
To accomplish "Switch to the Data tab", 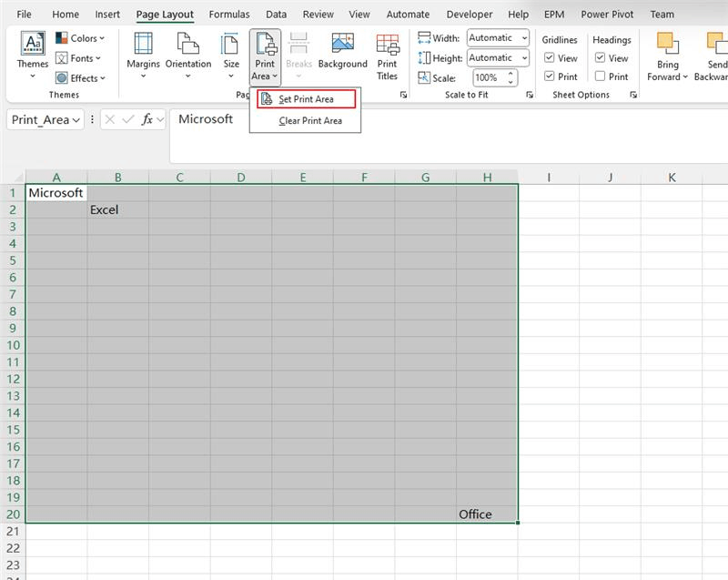I will point(277,15).
